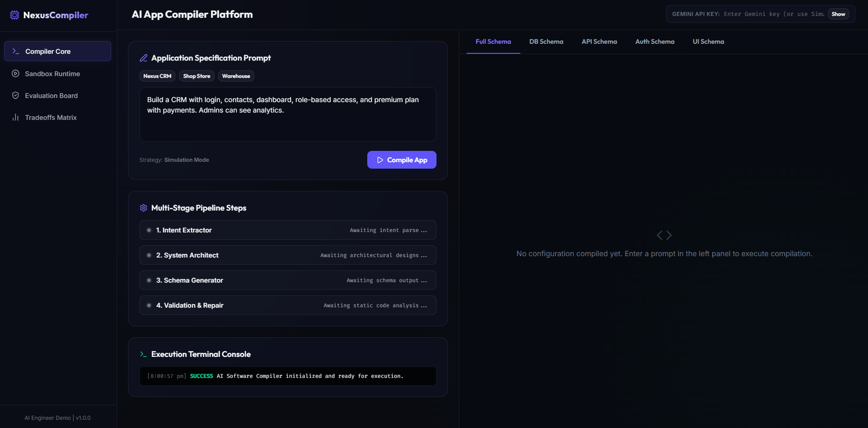
Task: Click the NexusCompiler chip logo icon
Action: pos(15,15)
